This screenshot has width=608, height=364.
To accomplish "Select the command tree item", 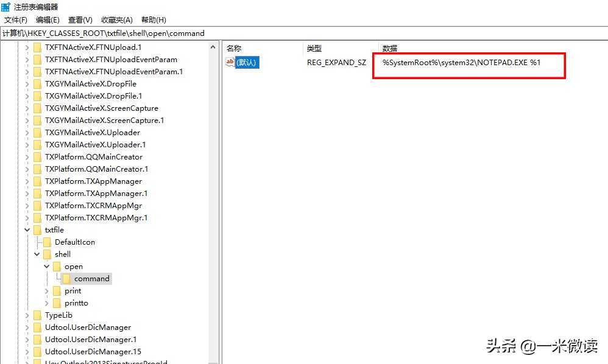I will pos(92,278).
